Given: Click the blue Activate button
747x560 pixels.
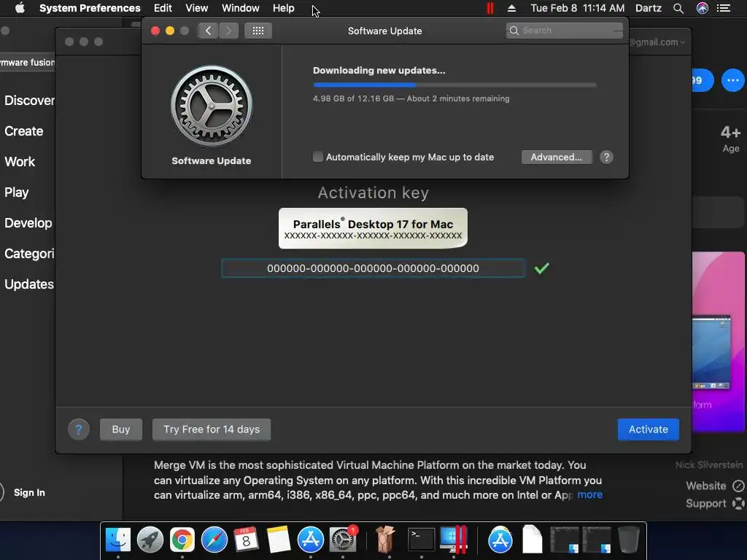Looking at the screenshot, I should tap(648, 429).
